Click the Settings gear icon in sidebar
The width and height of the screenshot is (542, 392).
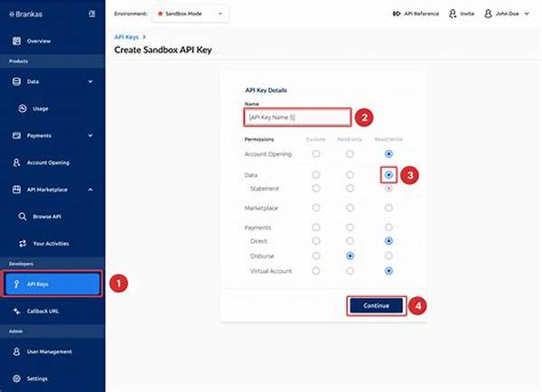(x=17, y=378)
